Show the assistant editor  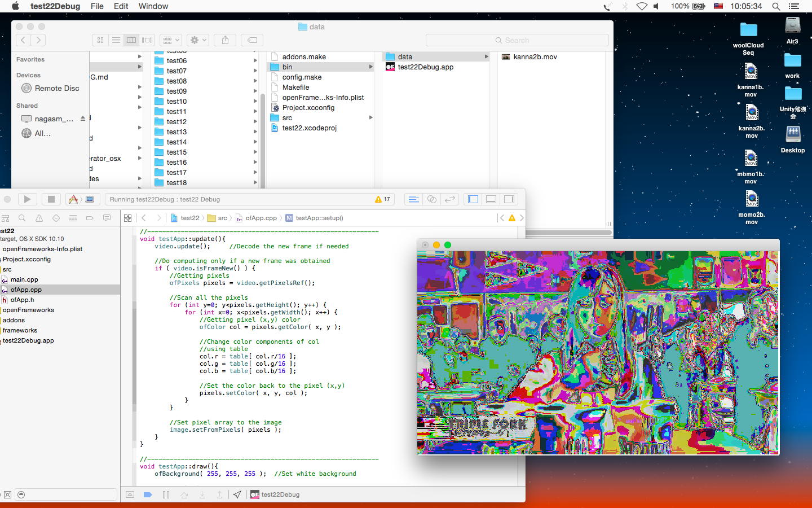(431, 199)
